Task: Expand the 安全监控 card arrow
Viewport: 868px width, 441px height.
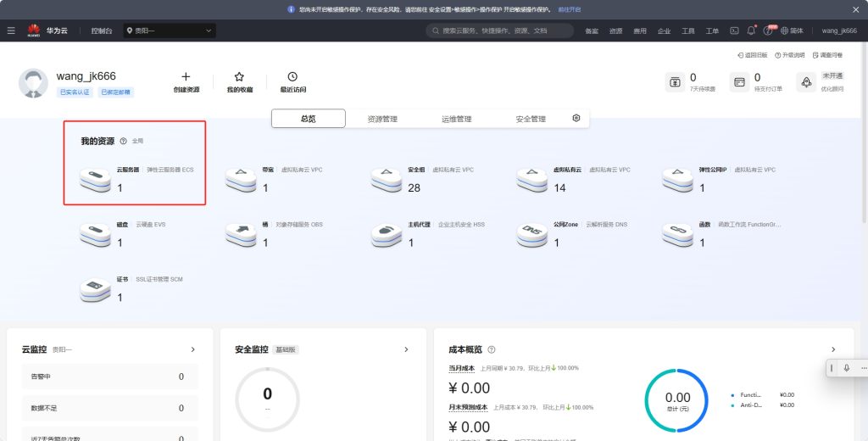Action: (x=406, y=349)
